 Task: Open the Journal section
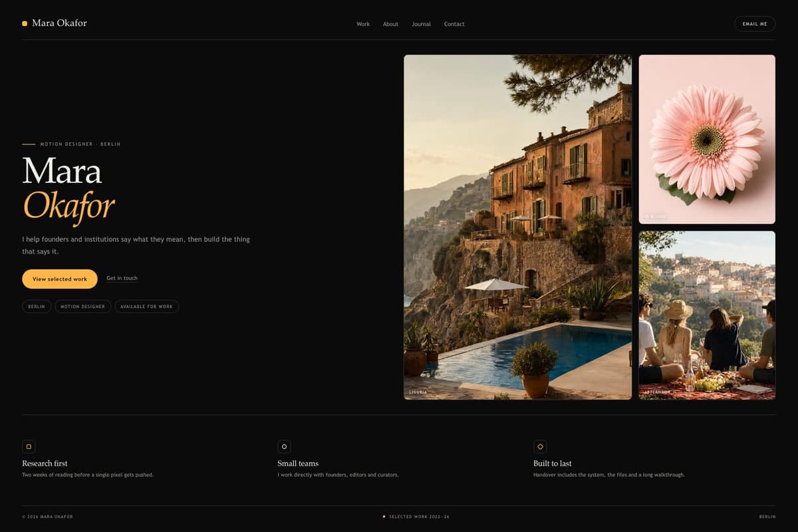[421, 24]
